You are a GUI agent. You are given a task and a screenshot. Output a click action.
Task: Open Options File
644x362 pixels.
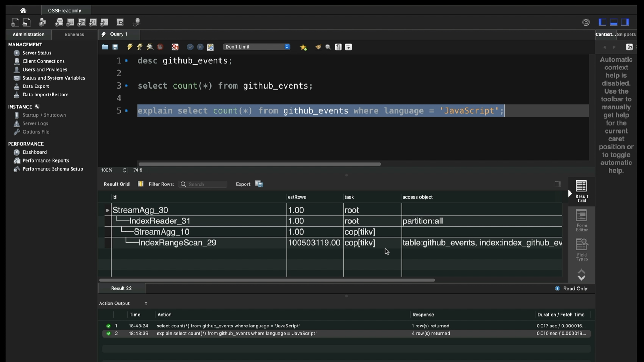click(x=36, y=132)
